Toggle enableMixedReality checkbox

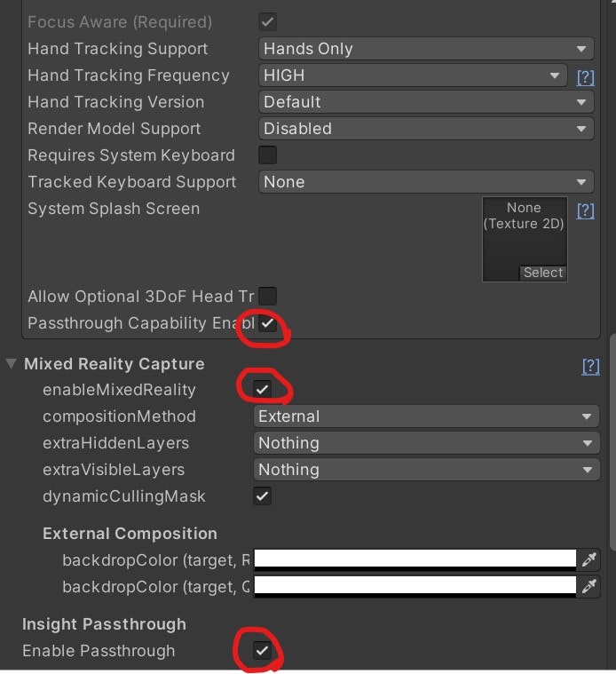pos(262,390)
